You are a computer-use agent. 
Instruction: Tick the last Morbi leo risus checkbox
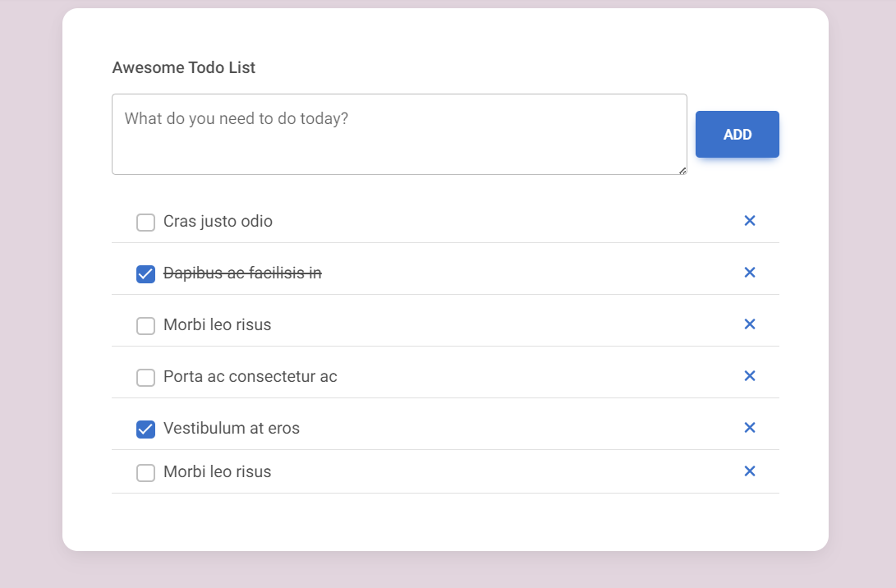[x=145, y=472]
